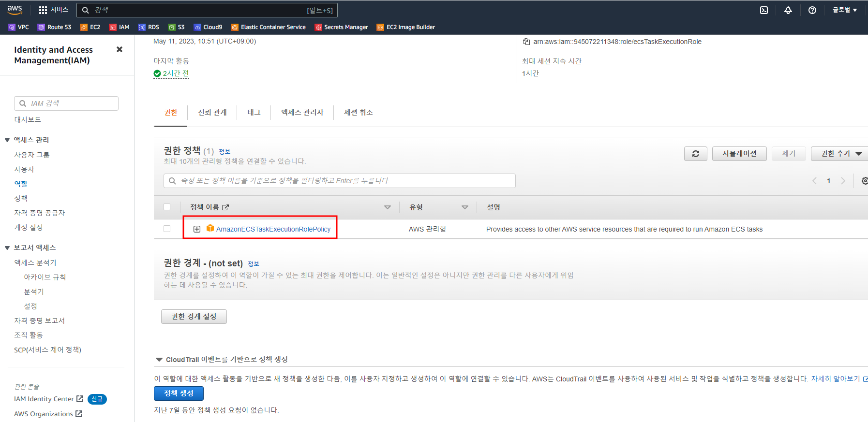Collapse the 보고서 액세스 section

tap(7, 248)
